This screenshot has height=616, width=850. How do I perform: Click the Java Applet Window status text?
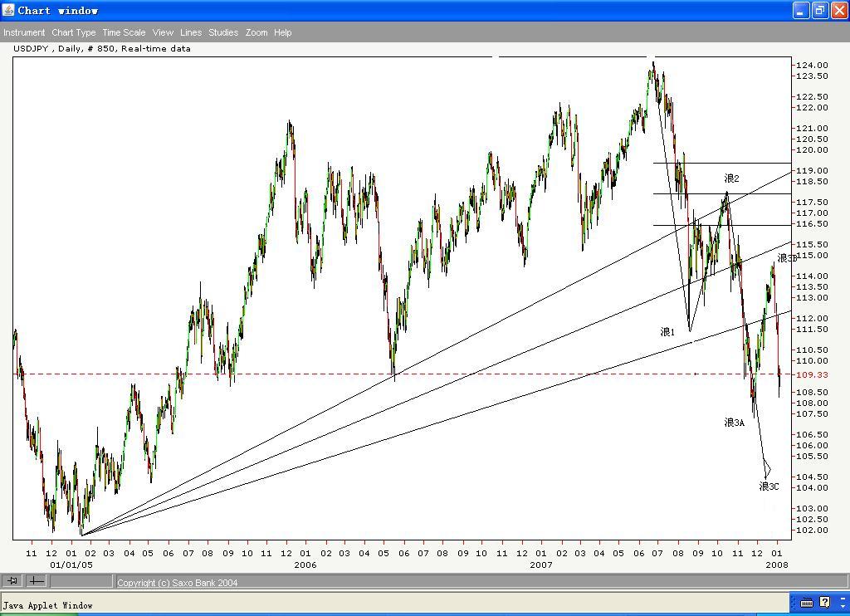[47, 605]
